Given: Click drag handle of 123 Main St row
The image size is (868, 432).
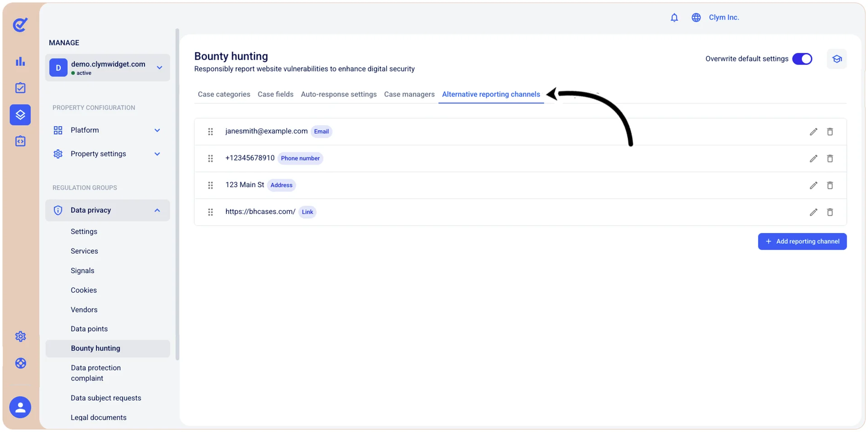Looking at the screenshot, I should (x=211, y=185).
